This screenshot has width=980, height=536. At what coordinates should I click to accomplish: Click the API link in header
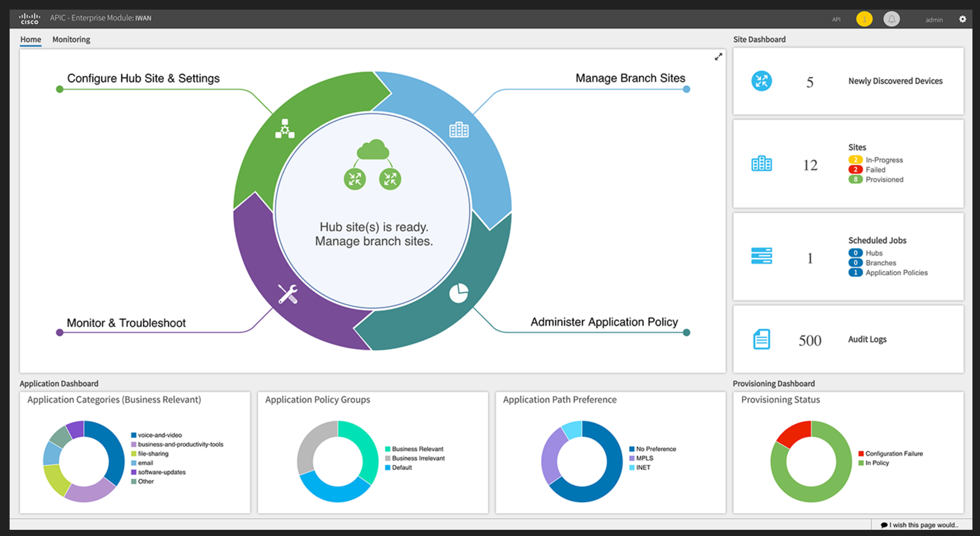[836, 19]
